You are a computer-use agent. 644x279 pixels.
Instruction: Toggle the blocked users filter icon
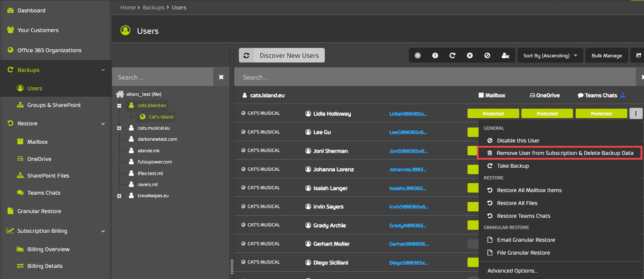coord(487,55)
